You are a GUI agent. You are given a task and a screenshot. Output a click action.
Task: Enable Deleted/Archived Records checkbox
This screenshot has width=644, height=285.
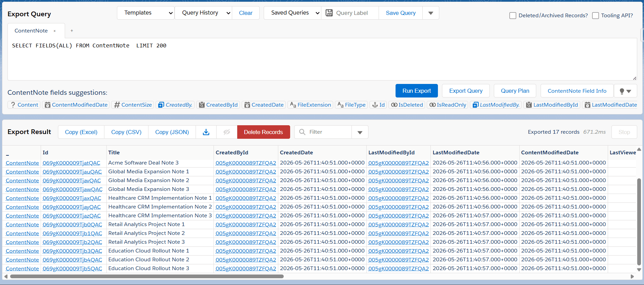pyautogui.click(x=513, y=16)
